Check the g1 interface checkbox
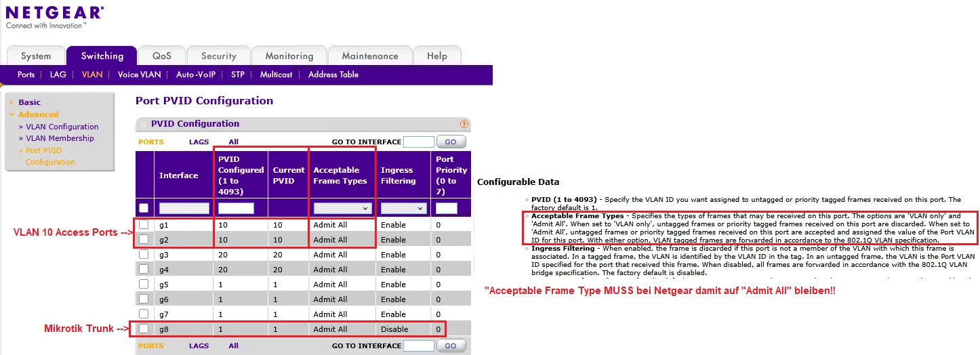980x355 pixels. pos(144,224)
